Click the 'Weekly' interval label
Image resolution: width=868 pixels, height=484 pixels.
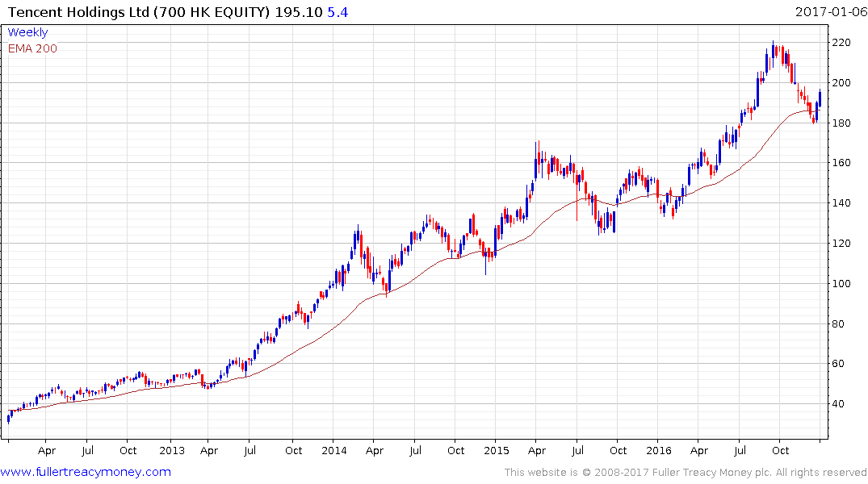tap(27, 32)
